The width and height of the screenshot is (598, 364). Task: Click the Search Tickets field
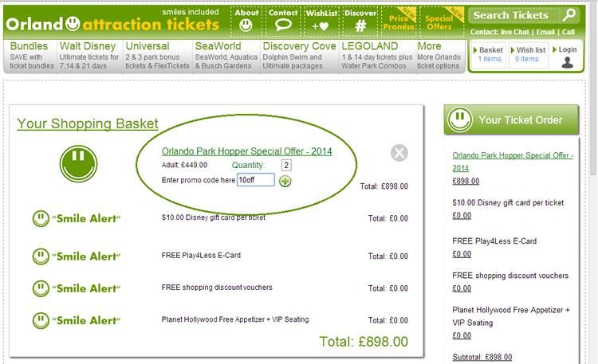[x=515, y=15]
